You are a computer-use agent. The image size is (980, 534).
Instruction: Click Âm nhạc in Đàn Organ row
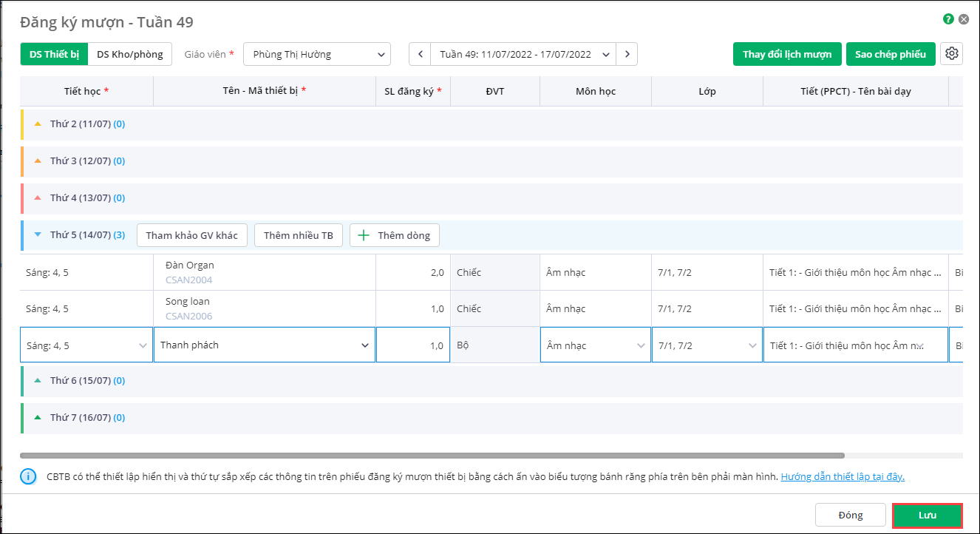(565, 272)
